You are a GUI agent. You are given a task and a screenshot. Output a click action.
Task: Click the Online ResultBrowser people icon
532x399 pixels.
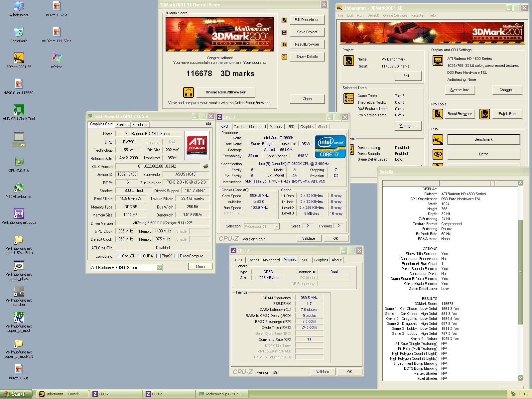point(189,92)
